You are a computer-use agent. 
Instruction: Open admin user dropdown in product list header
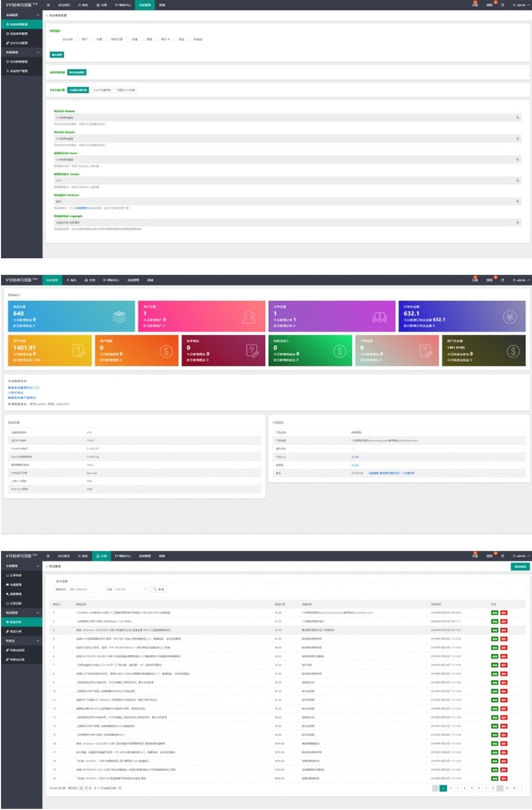pos(521,556)
